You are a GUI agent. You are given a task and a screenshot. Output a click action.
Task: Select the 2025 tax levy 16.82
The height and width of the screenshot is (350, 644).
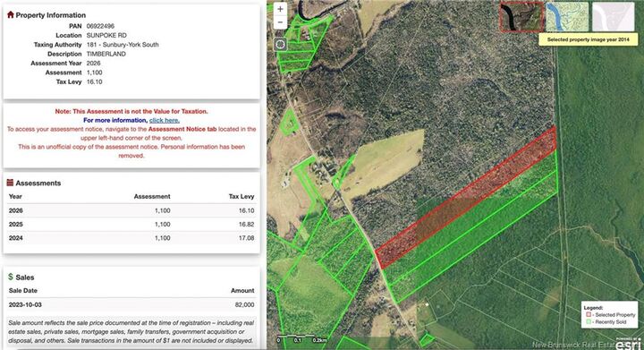247,225
